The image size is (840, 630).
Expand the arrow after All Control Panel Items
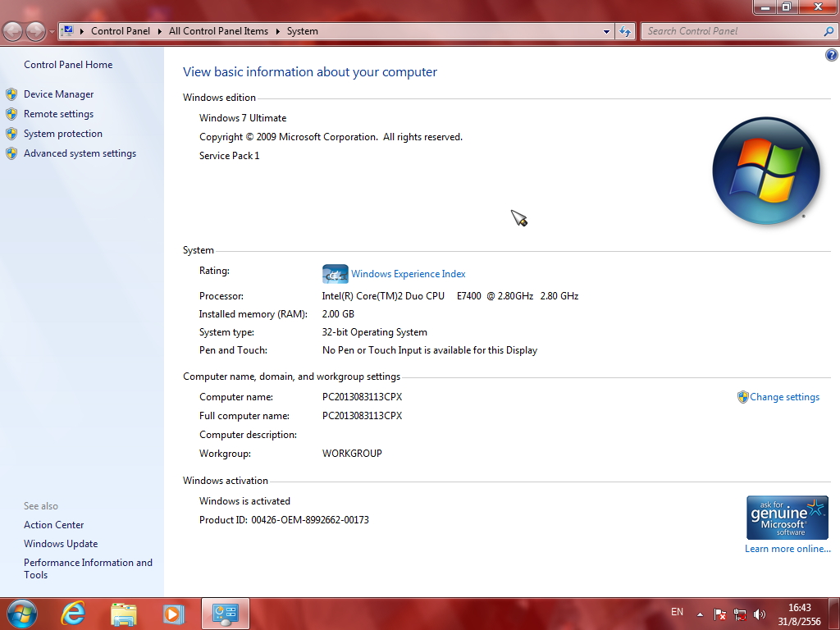click(x=278, y=31)
